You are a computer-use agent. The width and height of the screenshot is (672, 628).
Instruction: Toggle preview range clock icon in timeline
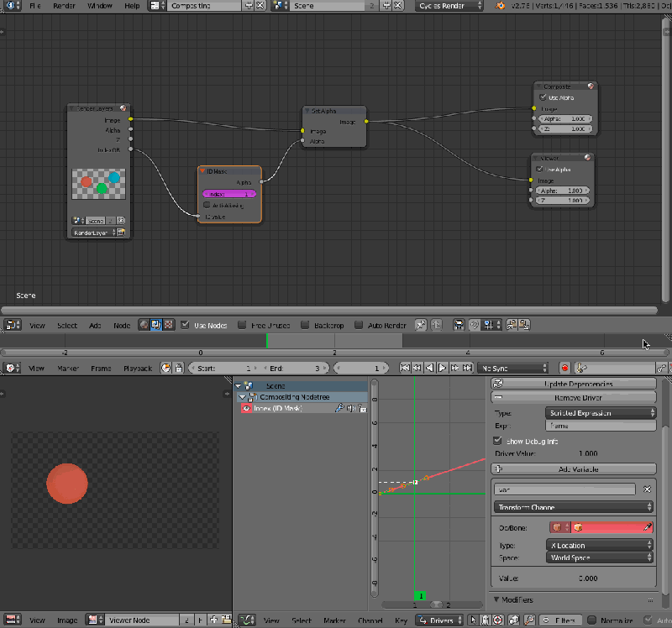click(x=165, y=368)
